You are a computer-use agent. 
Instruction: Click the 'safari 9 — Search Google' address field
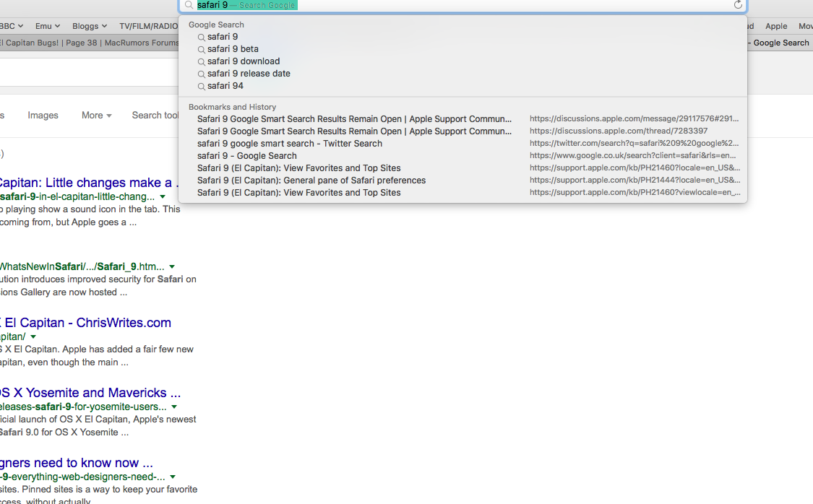pyautogui.click(x=463, y=5)
